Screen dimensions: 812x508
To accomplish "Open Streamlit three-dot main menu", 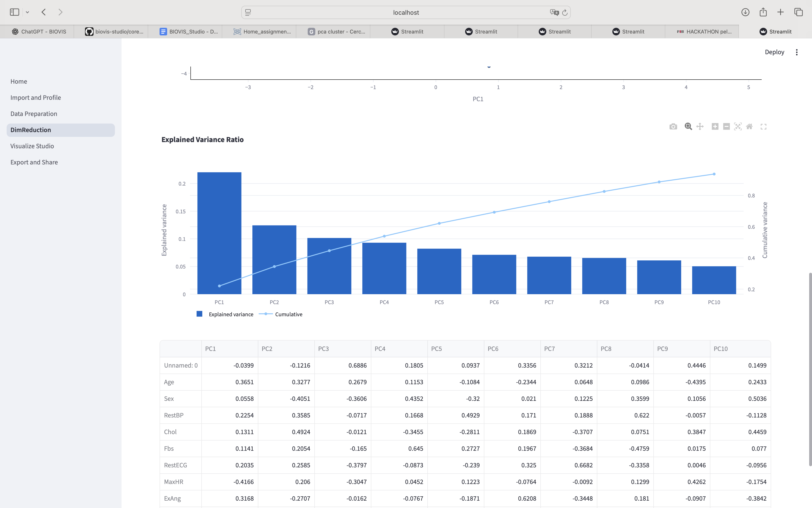I will pyautogui.click(x=797, y=52).
